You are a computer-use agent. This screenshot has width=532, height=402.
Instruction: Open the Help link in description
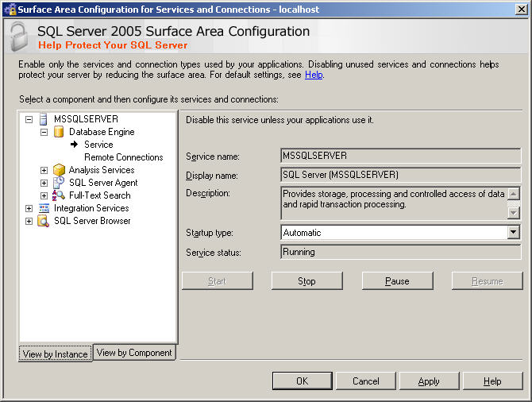pos(314,75)
